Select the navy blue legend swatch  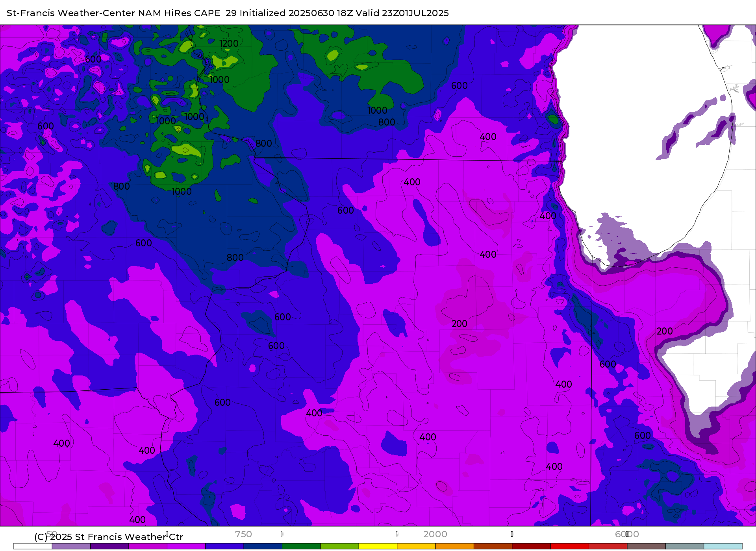(263, 546)
